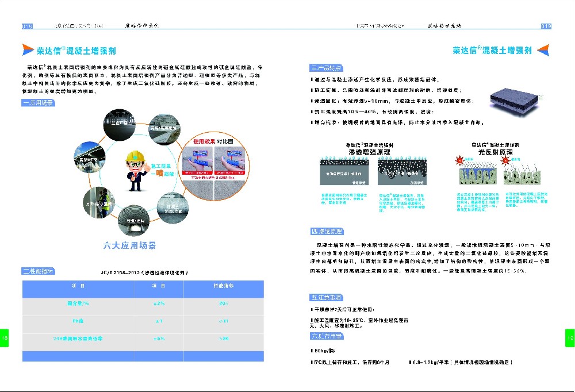Viewport: 575px width, 392px height.
Task: Click the 10~35°C temperature note
Action: click(x=359, y=322)
